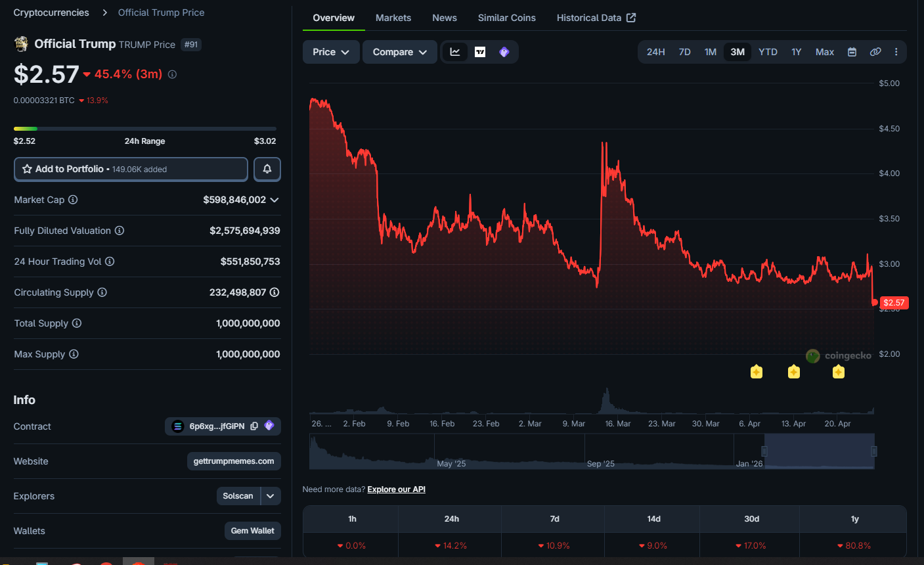Visit the gettrumpmemes.com website

coord(234,461)
